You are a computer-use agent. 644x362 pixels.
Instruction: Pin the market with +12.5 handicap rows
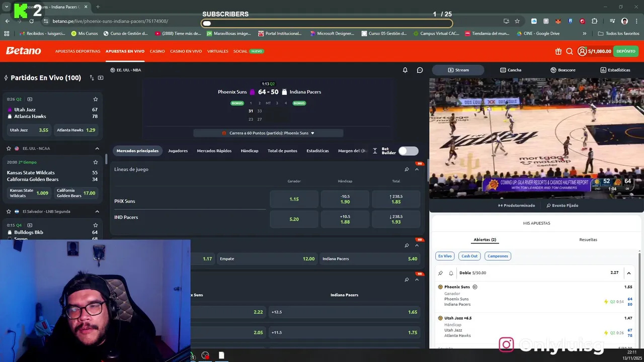(x=407, y=280)
